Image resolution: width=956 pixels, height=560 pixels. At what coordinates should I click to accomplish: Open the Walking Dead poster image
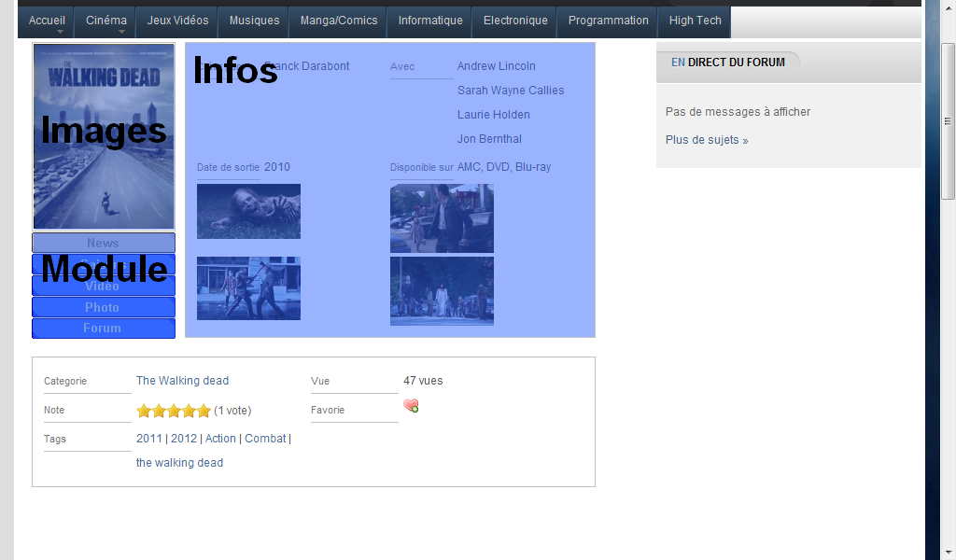[x=104, y=136]
